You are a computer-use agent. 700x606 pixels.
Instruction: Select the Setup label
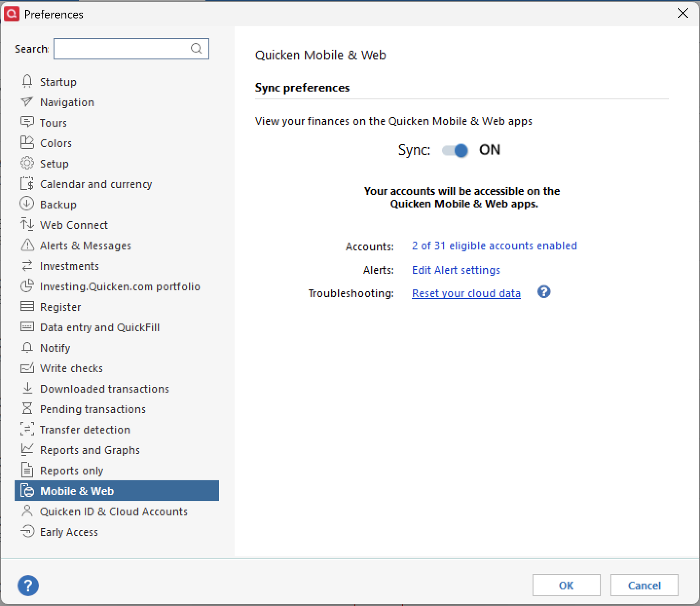coord(55,164)
